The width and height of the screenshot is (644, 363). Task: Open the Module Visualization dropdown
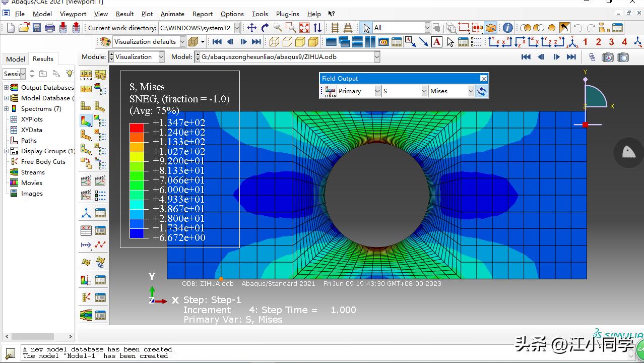[161, 57]
